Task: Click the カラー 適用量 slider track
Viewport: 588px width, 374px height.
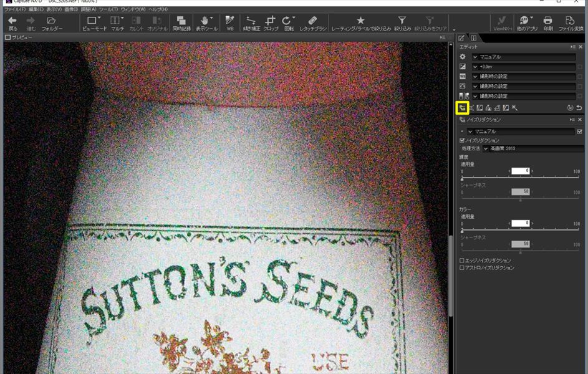Action: tap(520, 230)
